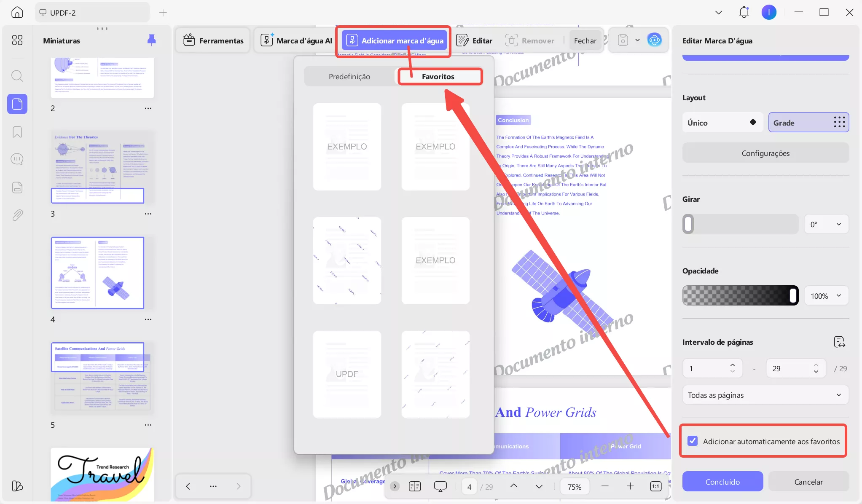Viewport: 862px width, 504px height.
Task: Expand the opacity 100% dropdown
Action: pos(826,296)
